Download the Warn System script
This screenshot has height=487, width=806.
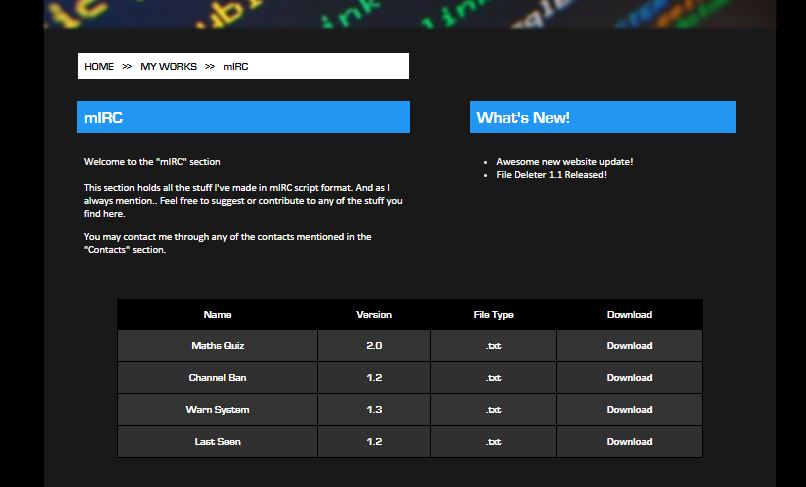[629, 409]
